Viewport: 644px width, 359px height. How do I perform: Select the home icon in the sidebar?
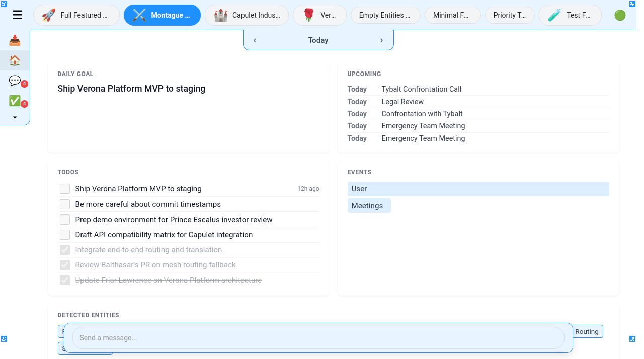15,60
